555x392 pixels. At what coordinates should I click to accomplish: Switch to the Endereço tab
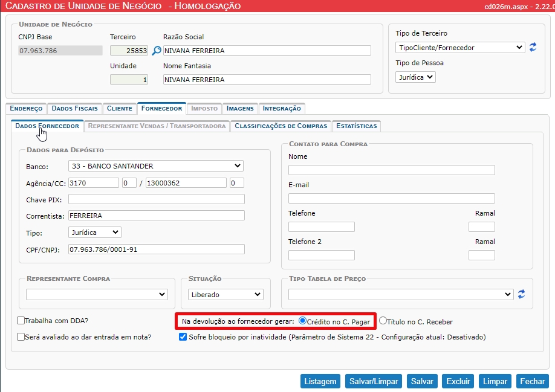(x=26, y=109)
